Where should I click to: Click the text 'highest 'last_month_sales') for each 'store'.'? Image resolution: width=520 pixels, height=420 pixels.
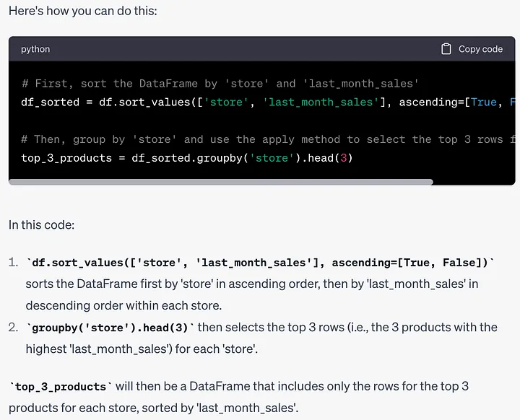point(142,349)
